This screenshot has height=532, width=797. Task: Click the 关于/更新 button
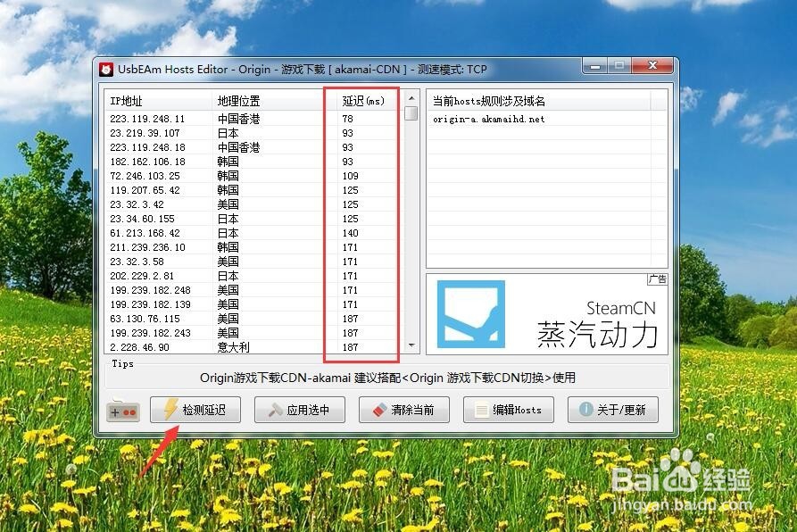coord(613,410)
